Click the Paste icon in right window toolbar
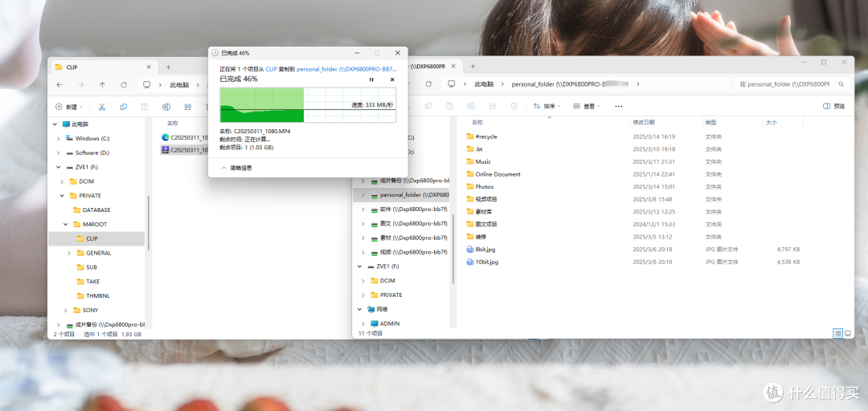The image size is (868, 411). point(449,106)
